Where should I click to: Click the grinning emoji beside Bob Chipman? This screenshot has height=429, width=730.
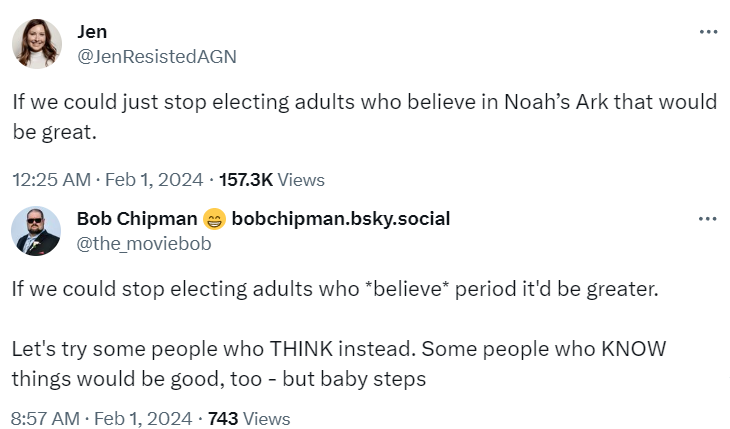coord(214,219)
